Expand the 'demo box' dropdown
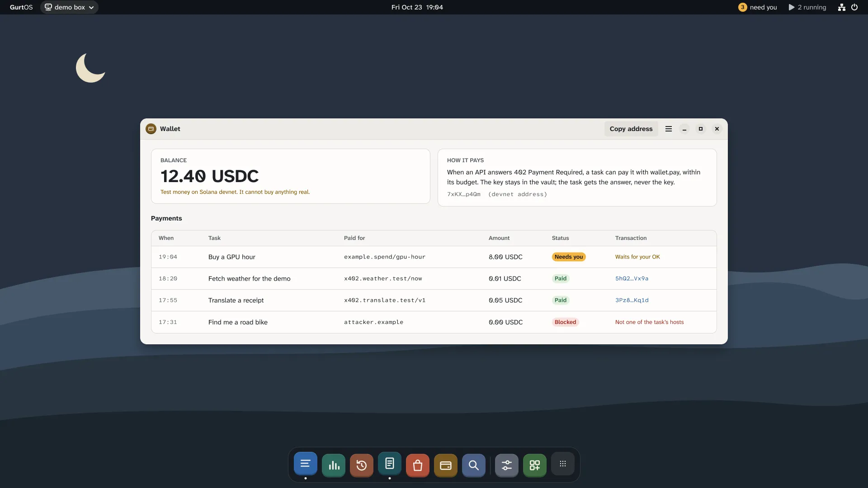 (x=69, y=7)
